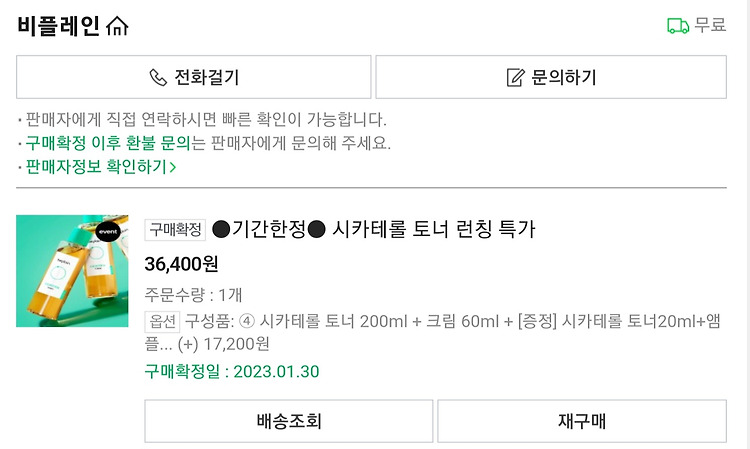Click the 36,400원 price text

coord(181,264)
